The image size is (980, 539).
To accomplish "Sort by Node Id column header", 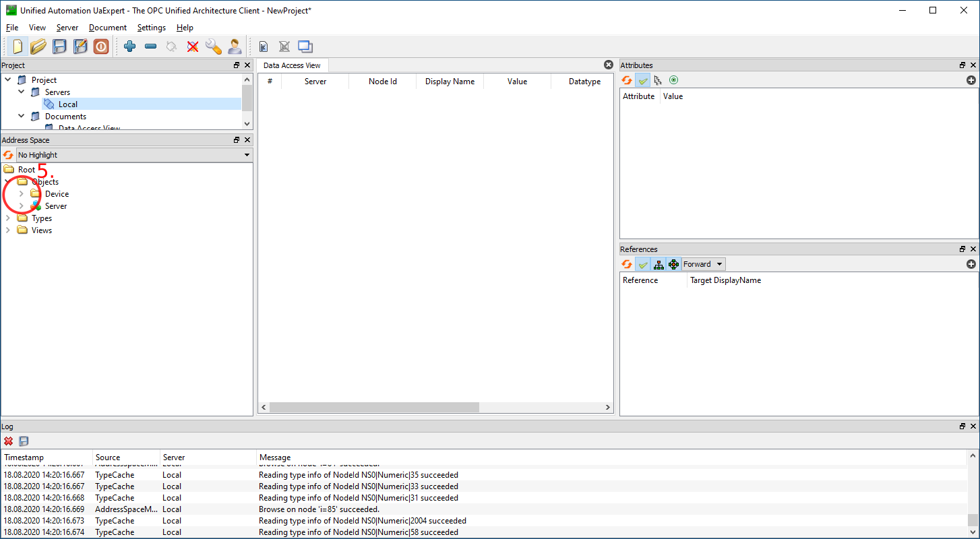I will tap(383, 82).
